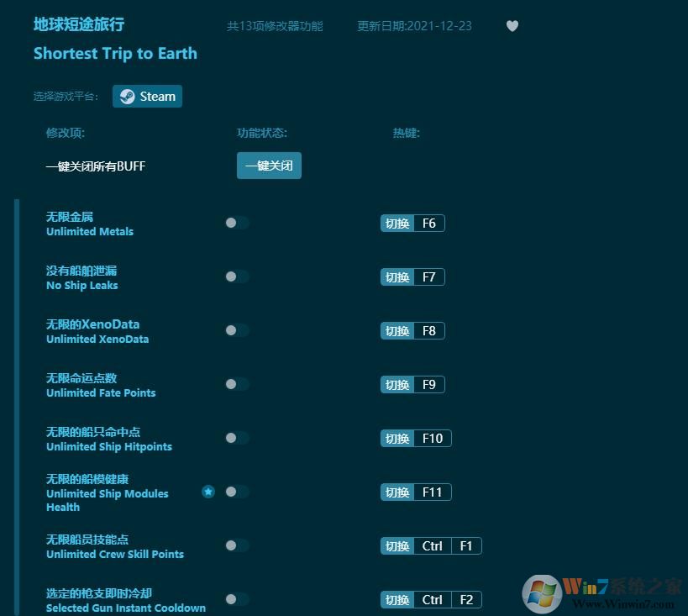
Task: Turn on Unlimited XenoData switch
Action: pyautogui.click(x=238, y=330)
